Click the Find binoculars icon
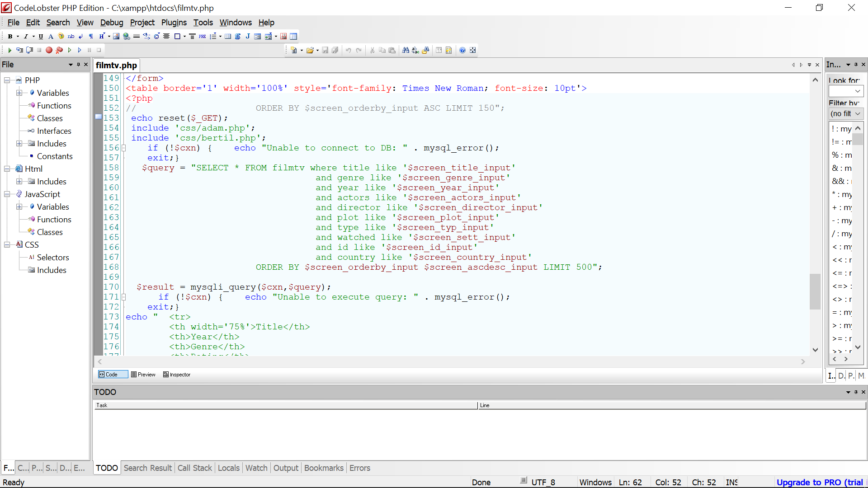 tap(406, 50)
